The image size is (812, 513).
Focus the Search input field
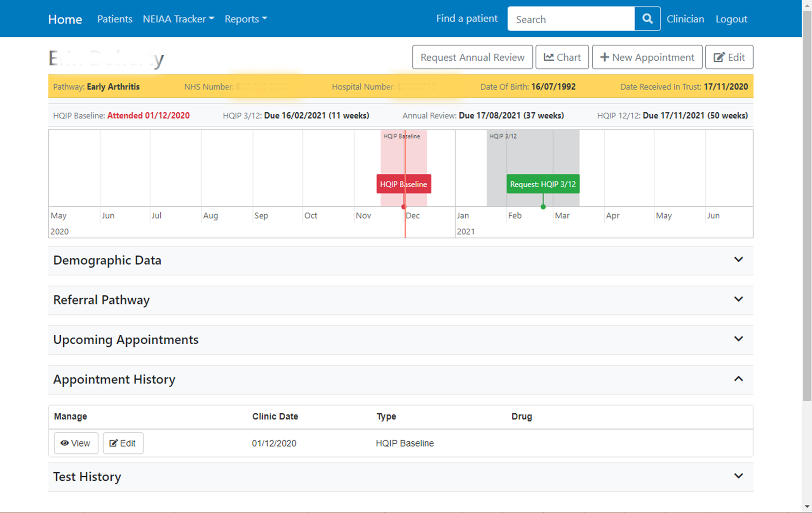[x=571, y=19]
